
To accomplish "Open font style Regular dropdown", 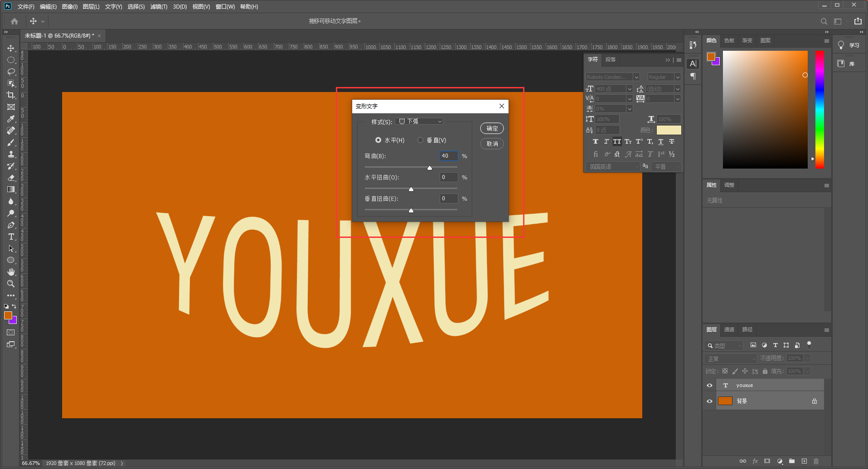I will (664, 77).
